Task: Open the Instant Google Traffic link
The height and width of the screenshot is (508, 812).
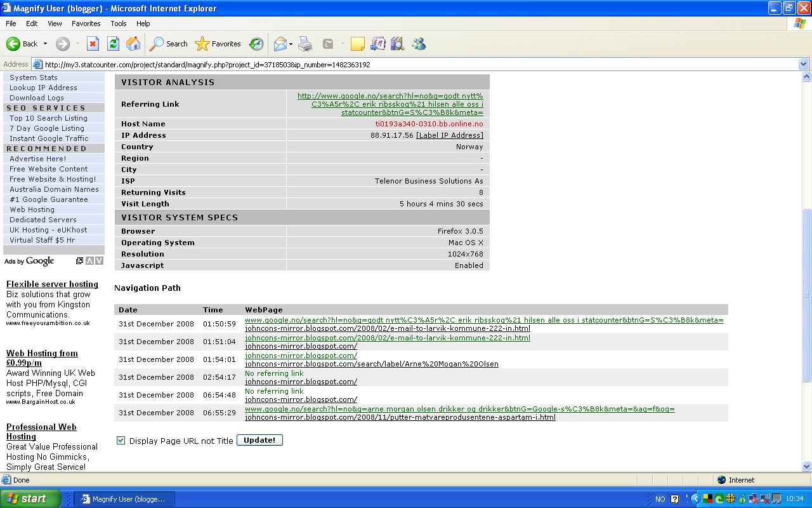Action: tap(49, 138)
